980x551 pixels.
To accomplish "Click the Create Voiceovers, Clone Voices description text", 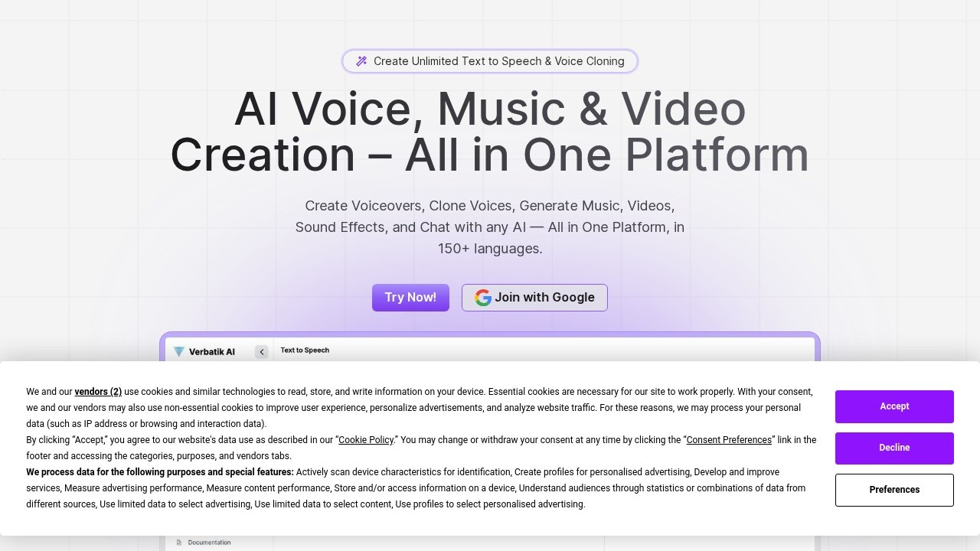I will coord(490,227).
